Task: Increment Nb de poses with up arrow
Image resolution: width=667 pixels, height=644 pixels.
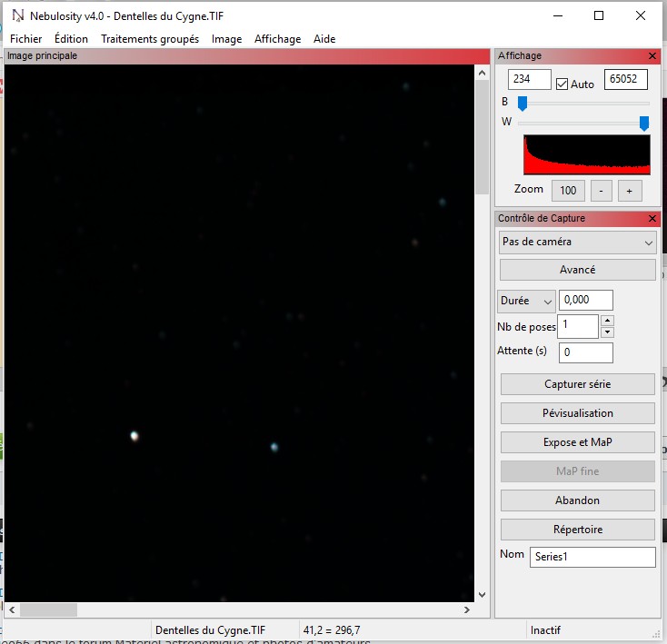Action: (x=607, y=321)
